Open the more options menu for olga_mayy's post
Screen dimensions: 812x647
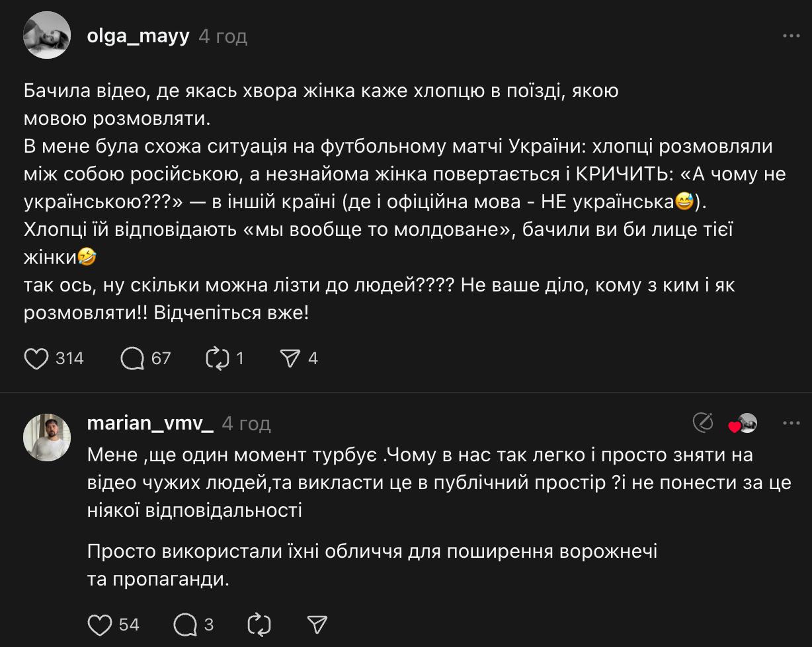click(x=791, y=36)
